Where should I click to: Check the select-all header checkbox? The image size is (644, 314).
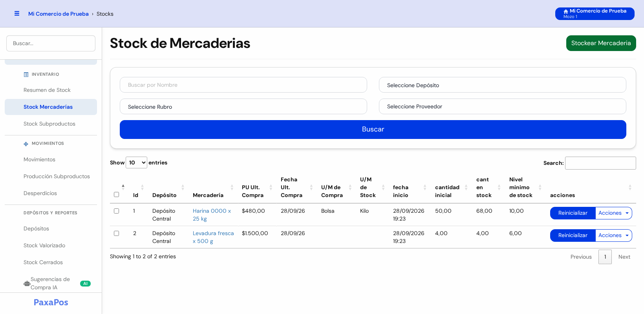[116, 194]
